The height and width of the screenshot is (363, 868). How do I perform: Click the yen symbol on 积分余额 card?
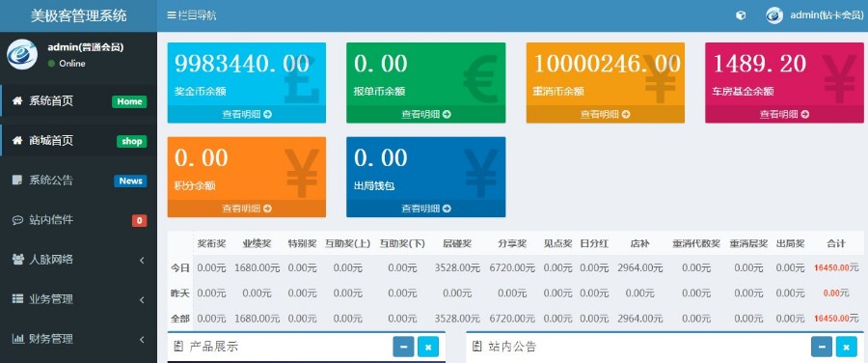302,174
